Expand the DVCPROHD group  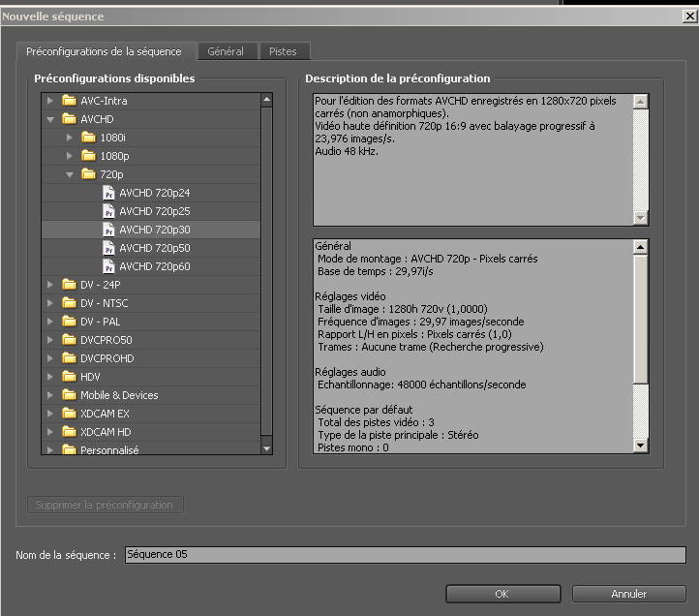50,358
